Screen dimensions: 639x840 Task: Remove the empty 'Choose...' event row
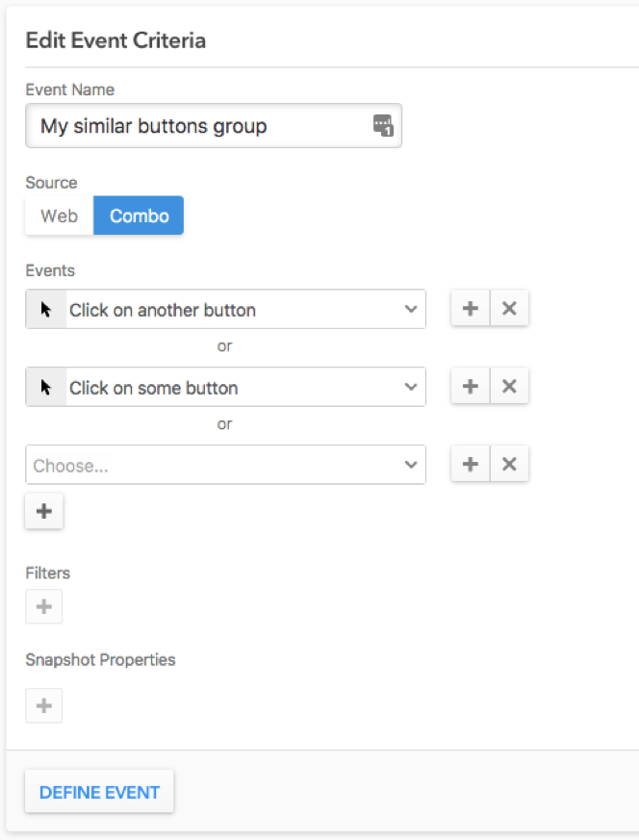[509, 464]
